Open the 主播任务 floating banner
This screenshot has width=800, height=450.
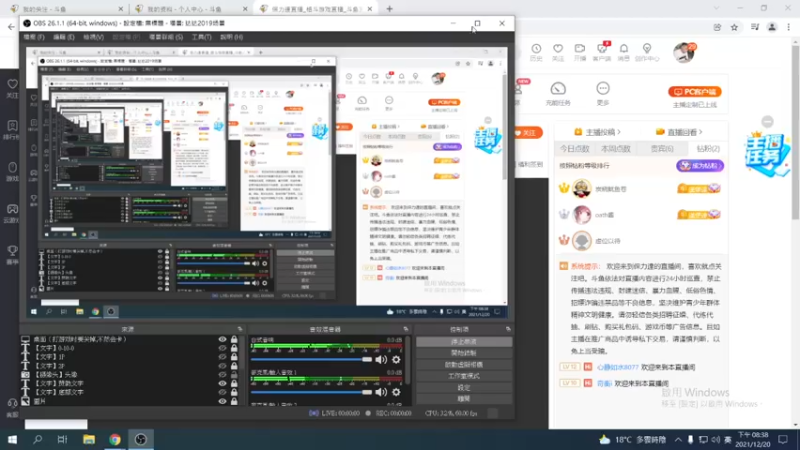pyautogui.click(x=767, y=155)
